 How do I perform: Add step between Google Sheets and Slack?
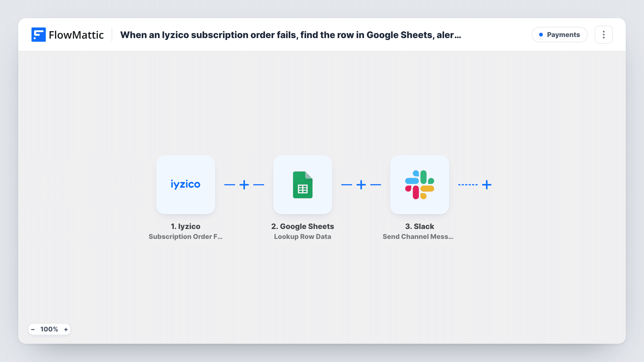pyautogui.click(x=361, y=185)
